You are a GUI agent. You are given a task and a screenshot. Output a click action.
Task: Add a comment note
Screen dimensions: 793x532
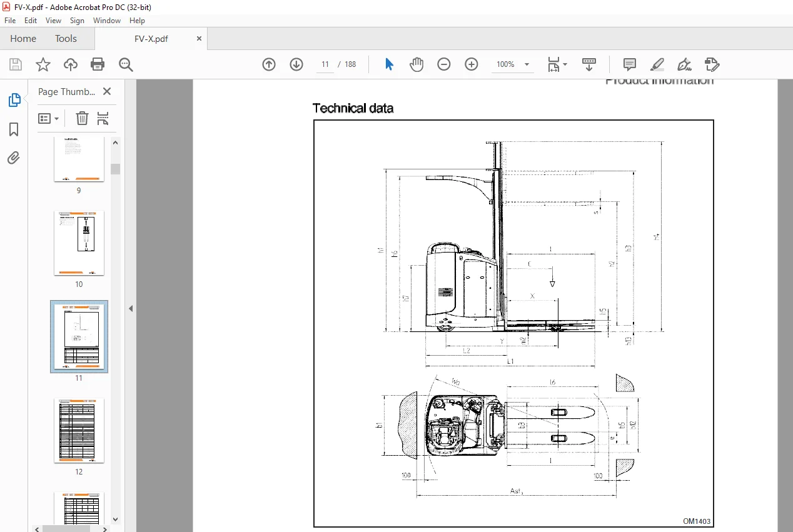pos(630,64)
